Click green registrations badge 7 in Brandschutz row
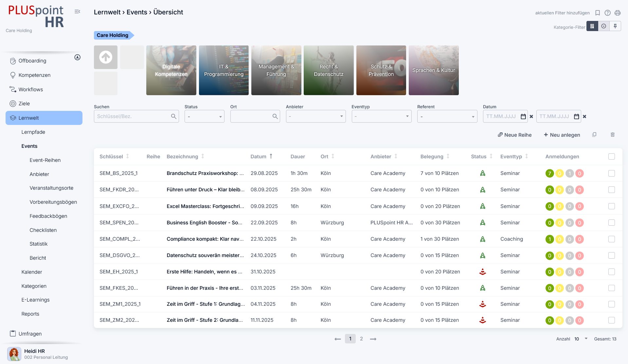Image resolution: width=628 pixels, height=364 pixels. click(549, 174)
